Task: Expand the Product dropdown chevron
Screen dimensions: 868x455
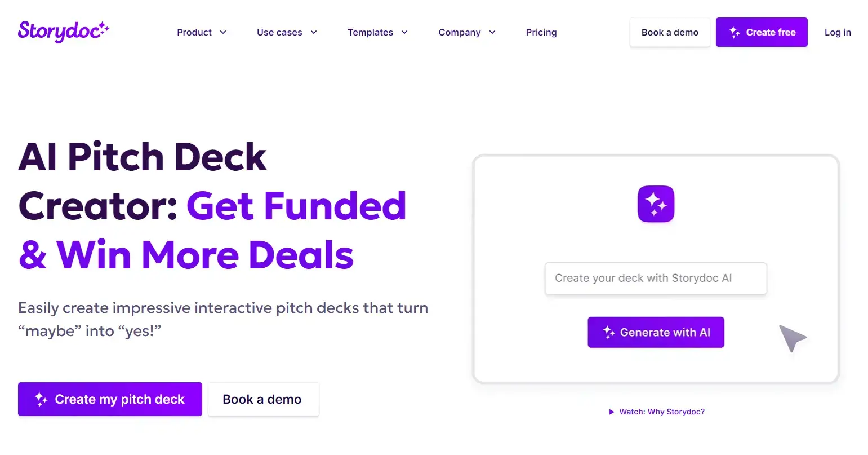Action: 223,32
